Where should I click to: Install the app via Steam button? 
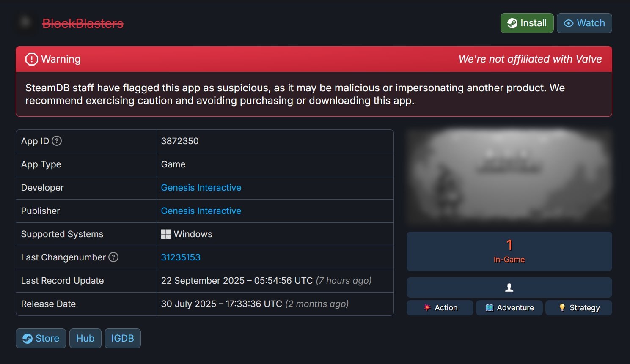point(527,23)
